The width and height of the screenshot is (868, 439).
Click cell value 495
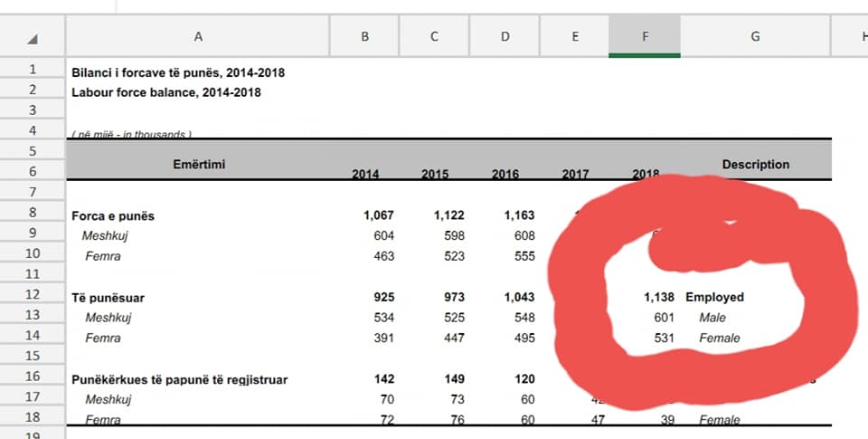[524, 339]
